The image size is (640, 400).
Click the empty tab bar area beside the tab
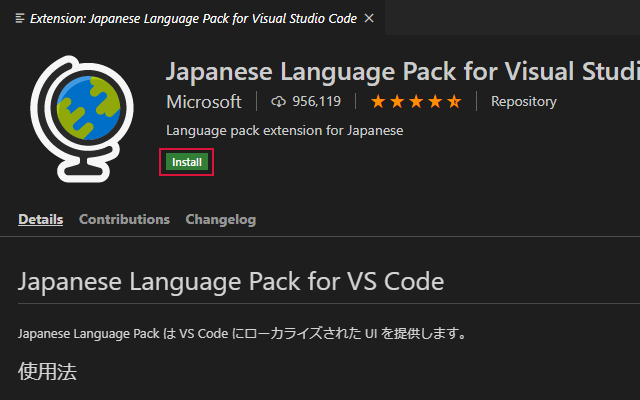[x=512, y=18]
